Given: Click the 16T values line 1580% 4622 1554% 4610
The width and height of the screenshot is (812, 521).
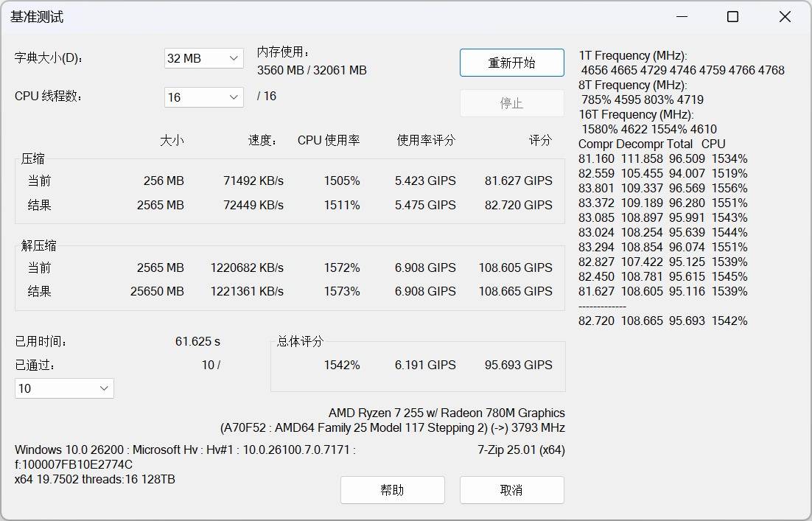Looking at the screenshot, I should [649, 129].
